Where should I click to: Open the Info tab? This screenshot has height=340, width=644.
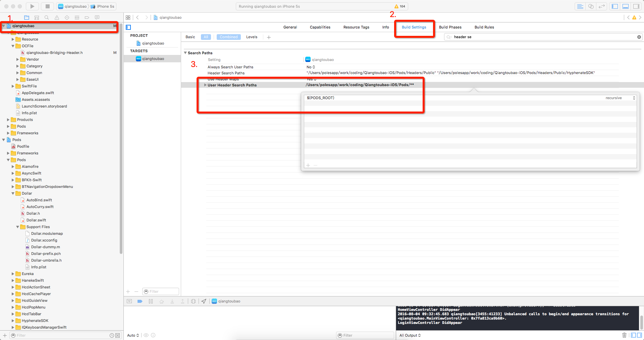tap(386, 27)
